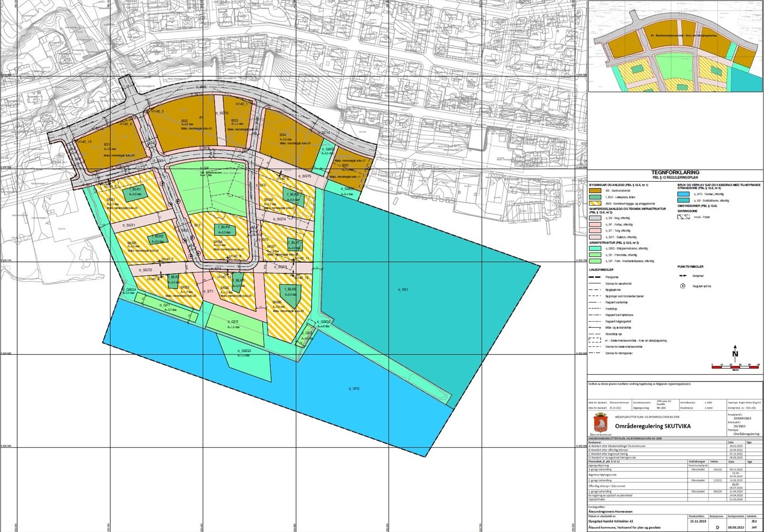Screen dimensions: 764x532
Task: Select the o_VFE Ferdsel blue legend swatch
Action: (684, 194)
